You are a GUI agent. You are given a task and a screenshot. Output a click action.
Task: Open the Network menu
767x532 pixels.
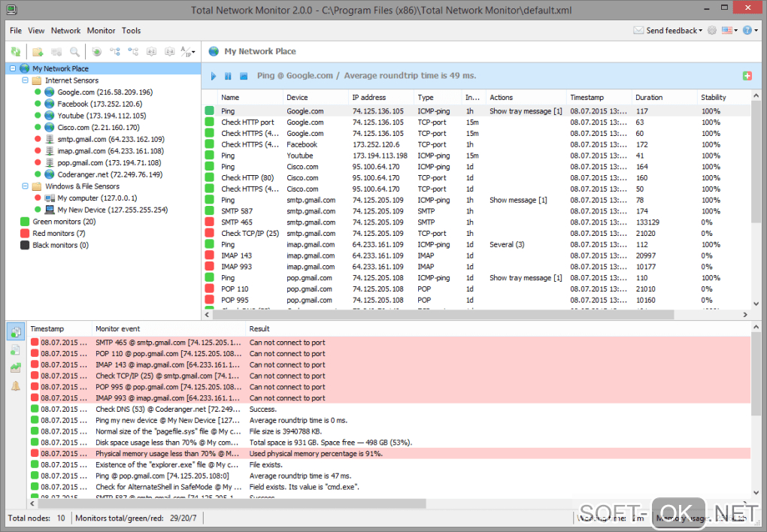coord(65,30)
